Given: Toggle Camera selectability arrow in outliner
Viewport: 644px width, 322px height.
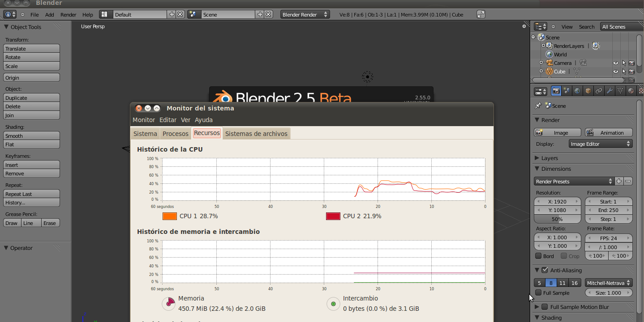Looking at the screenshot, I should (x=624, y=63).
